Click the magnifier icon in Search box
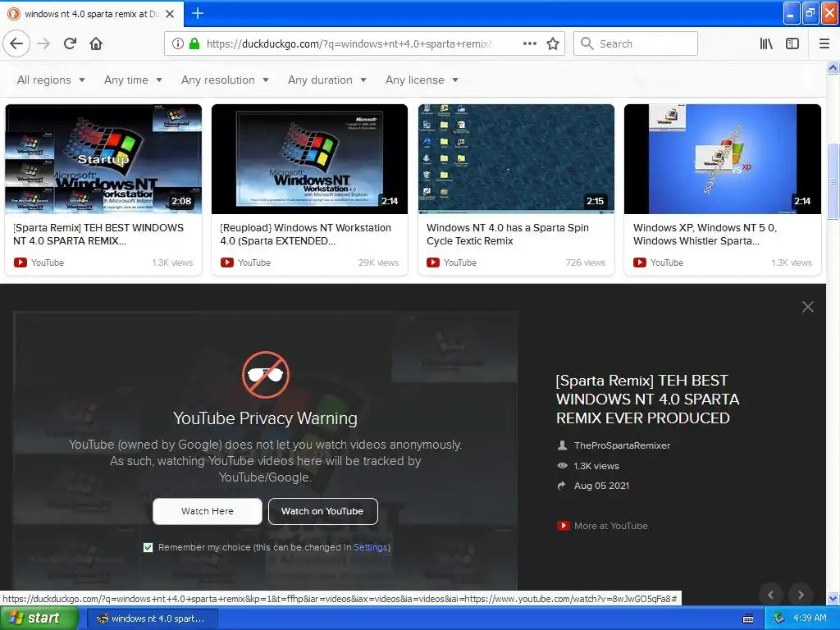The width and height of the screenshot is (840, 630). [x=587, y=43]
